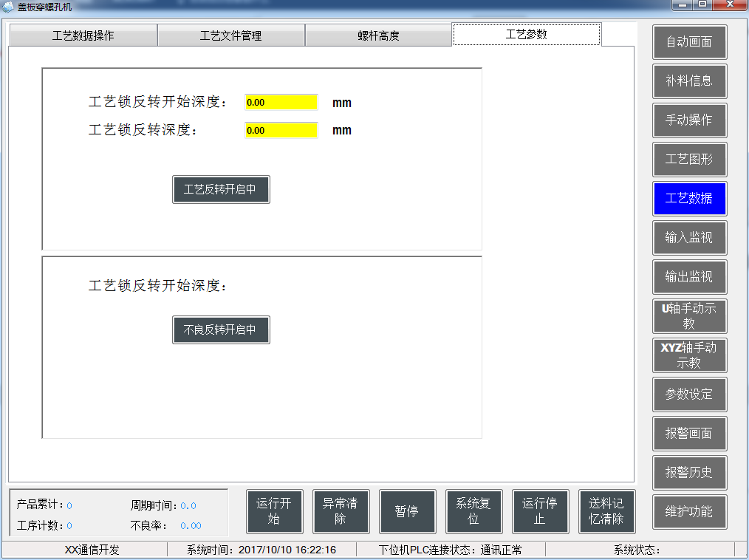Switch to 螺杆高度 tab

(x=378, y=35)
